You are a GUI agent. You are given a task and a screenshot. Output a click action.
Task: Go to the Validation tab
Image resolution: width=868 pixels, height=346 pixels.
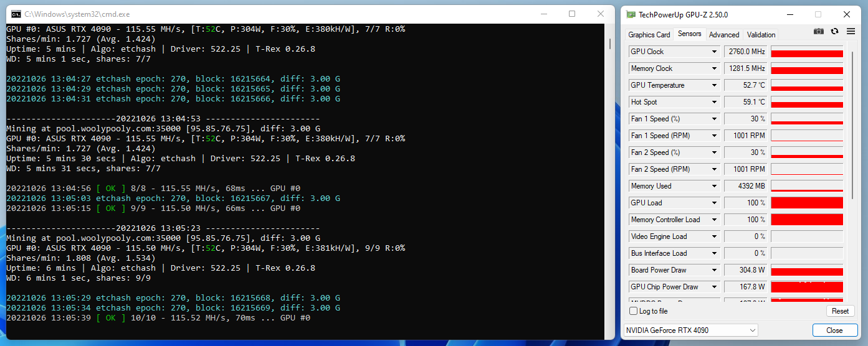[x=761, y=35]
